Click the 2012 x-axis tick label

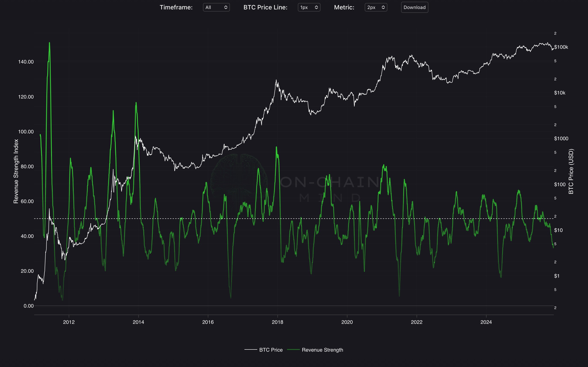point(69,322)
